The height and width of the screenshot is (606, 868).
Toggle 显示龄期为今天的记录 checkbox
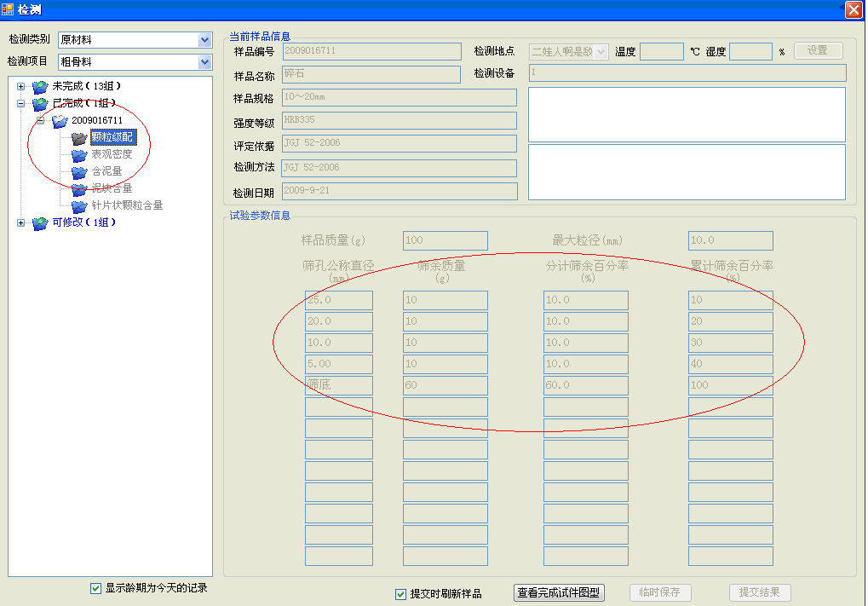coord(96,588)
